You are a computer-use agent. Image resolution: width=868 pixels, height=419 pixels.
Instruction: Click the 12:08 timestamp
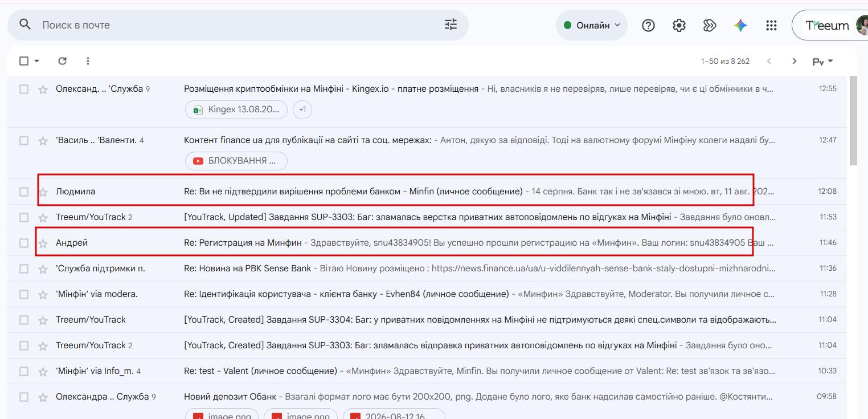[x=828, y=192]
